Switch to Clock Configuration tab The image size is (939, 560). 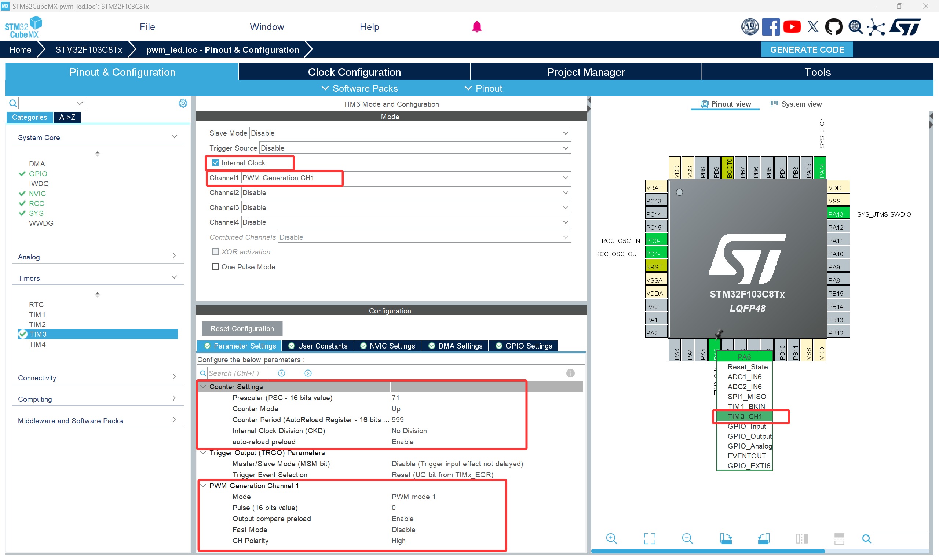(354, 72)
